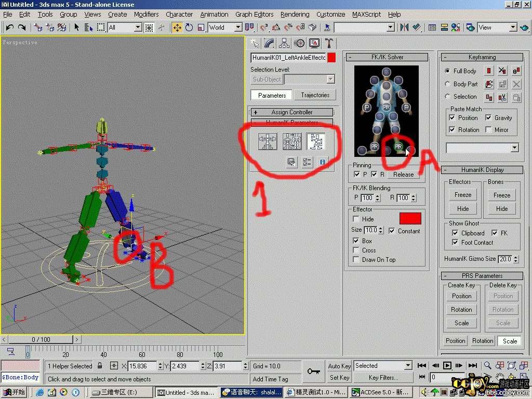
Task: Toggle the Pinning R checkbox
Action: [x=374, y=174]
